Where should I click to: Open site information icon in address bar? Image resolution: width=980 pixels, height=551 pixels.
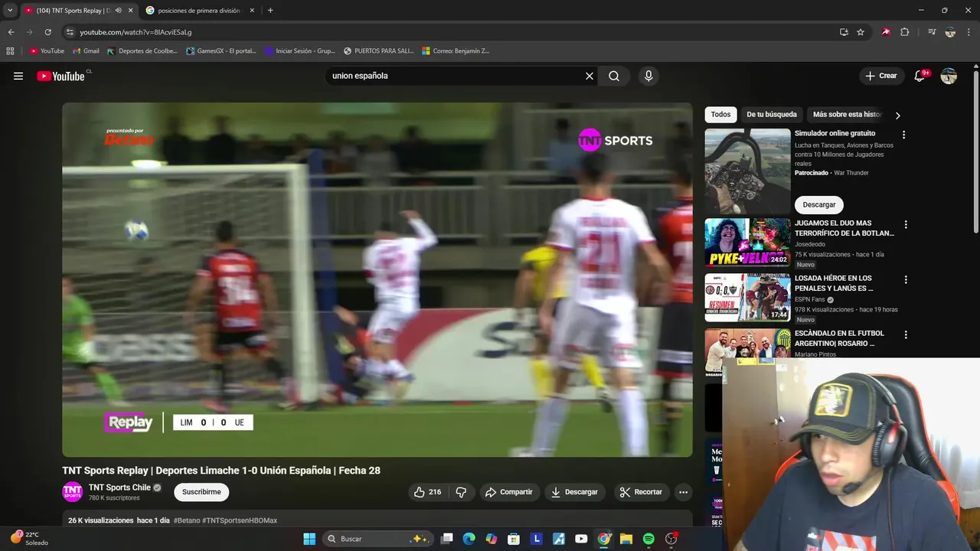click(70, 32)
